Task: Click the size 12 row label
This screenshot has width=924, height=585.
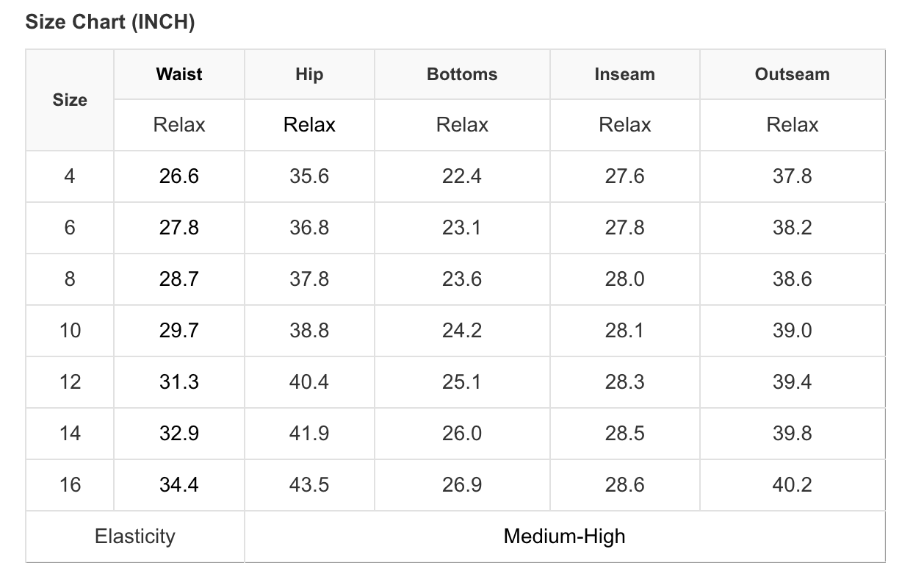Action: (70, 382)
